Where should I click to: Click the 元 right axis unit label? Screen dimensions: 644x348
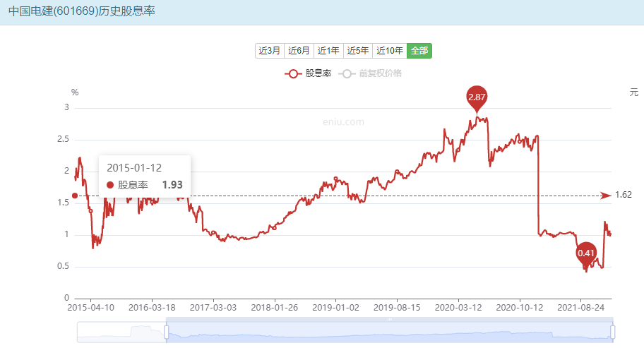click(633, 92)
